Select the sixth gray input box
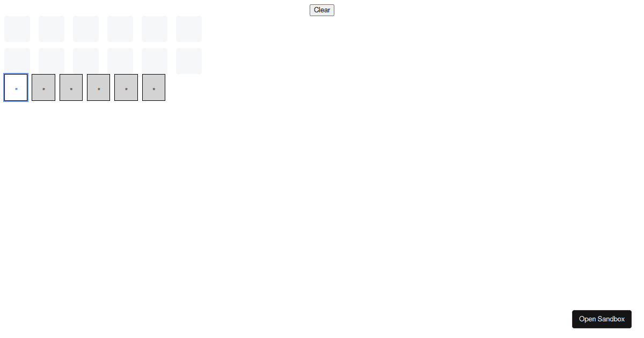 153,87
